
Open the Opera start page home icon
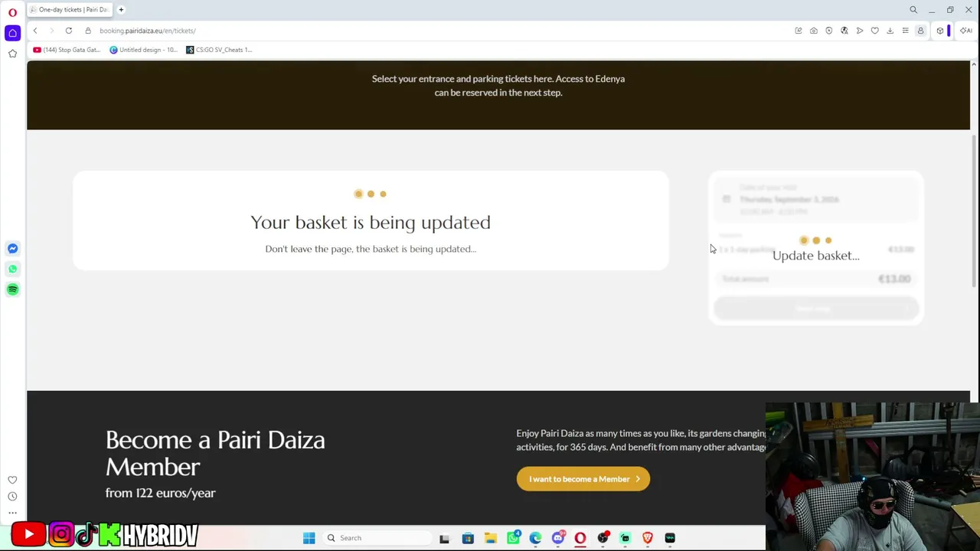coord(12,33)
